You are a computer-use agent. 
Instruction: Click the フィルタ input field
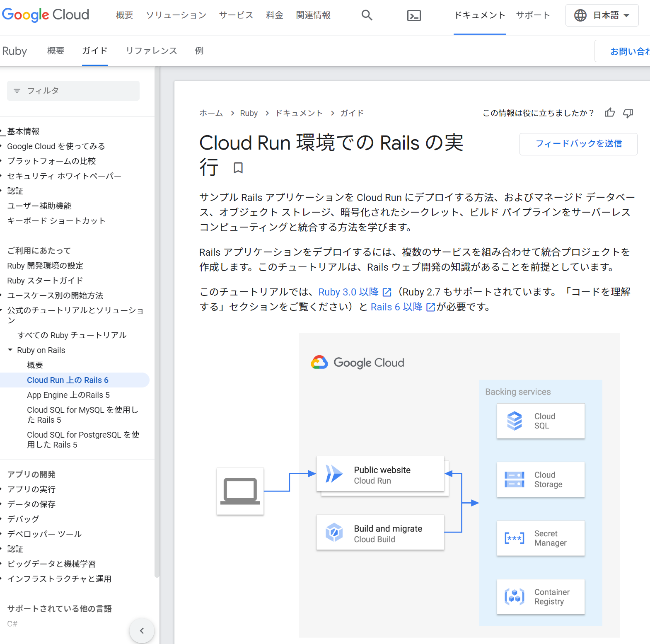pyautogui.click(x=73, y=91)
